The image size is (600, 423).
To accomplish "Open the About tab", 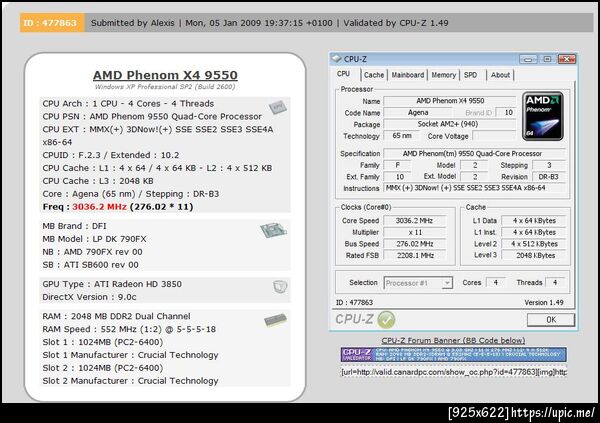I will click(500, 75).
